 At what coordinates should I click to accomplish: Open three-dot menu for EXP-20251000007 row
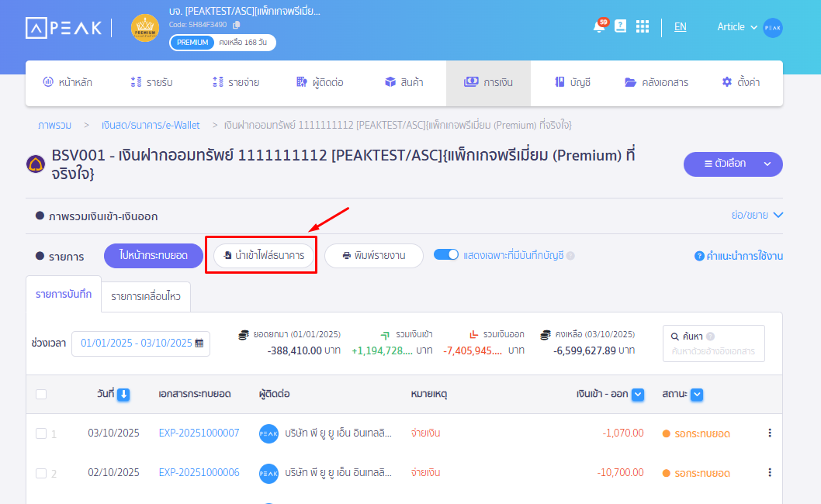point(769,433)
